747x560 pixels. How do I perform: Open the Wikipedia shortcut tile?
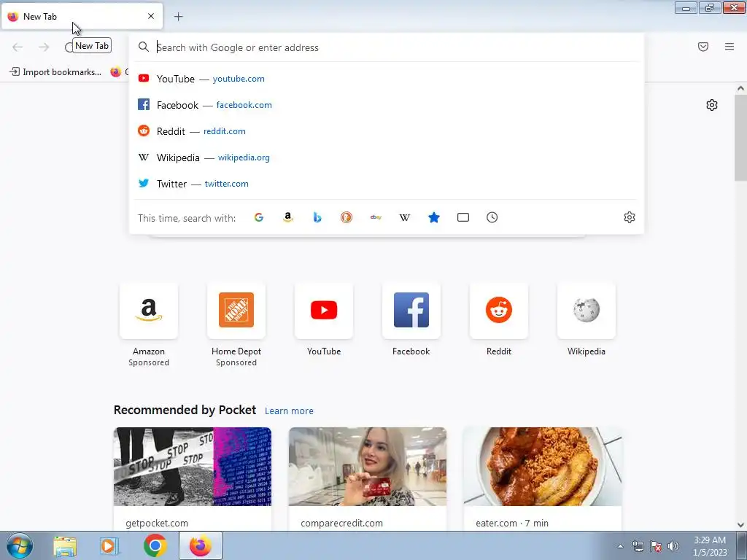(587, 311)
